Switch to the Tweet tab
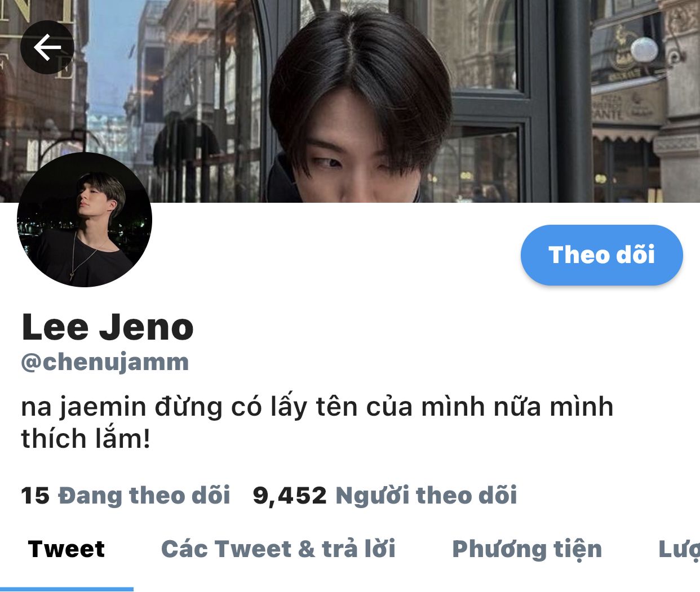The height and width of the screenshot is (592, 700). (x=67, y=549)
